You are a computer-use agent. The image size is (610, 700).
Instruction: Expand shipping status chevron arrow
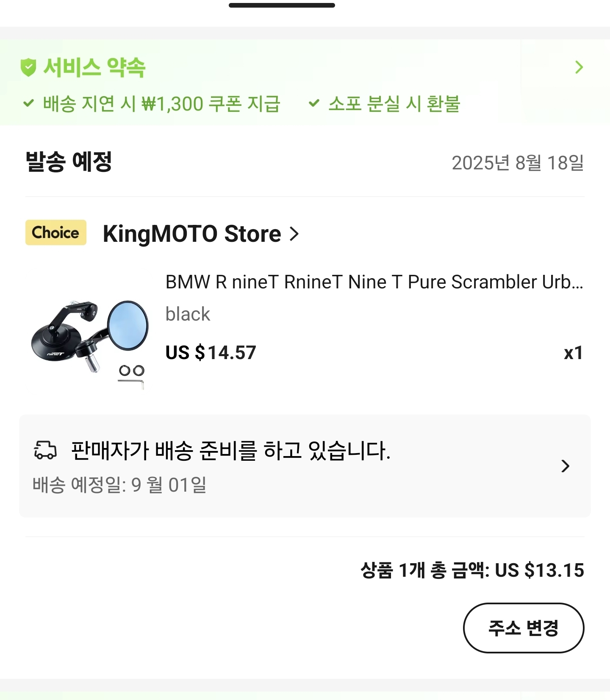[x=565, y=466]
